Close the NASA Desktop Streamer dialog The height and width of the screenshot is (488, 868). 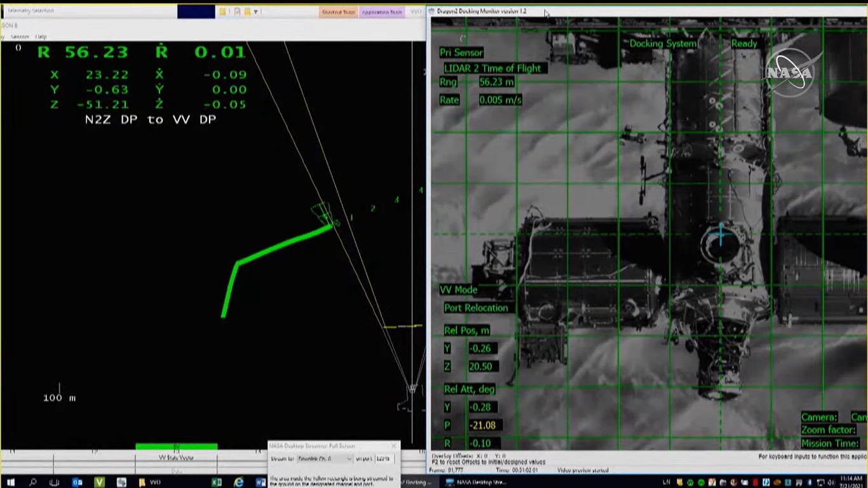tap(394, 446)
